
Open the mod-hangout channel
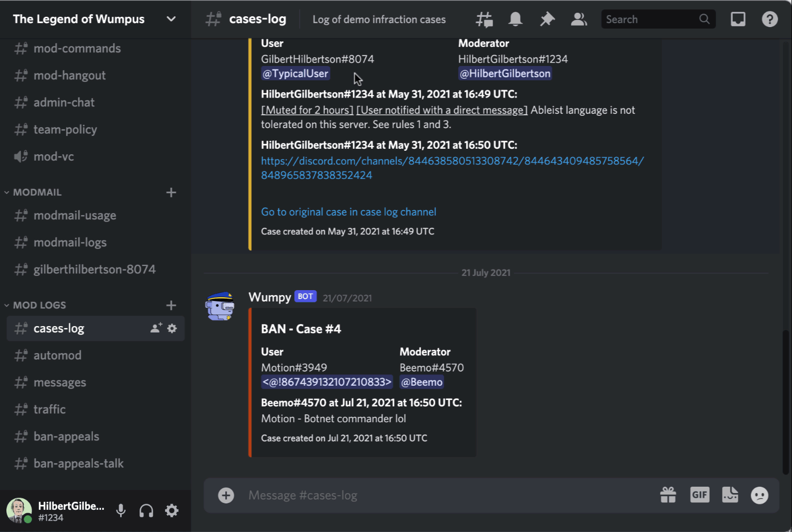click(96, 75)
